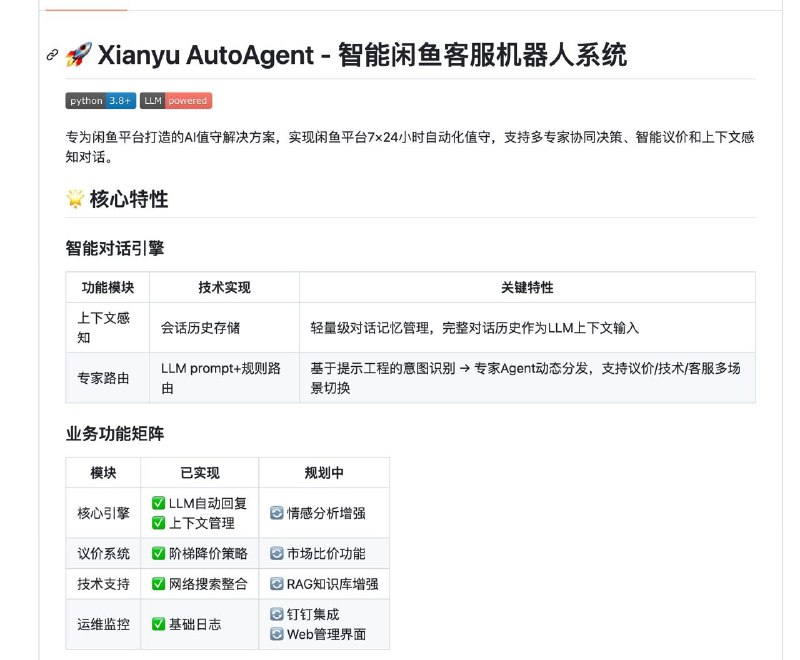This screenshot has width=800, height=660.
Task: Click the 关键特性 column header
Action: [527, 288]
